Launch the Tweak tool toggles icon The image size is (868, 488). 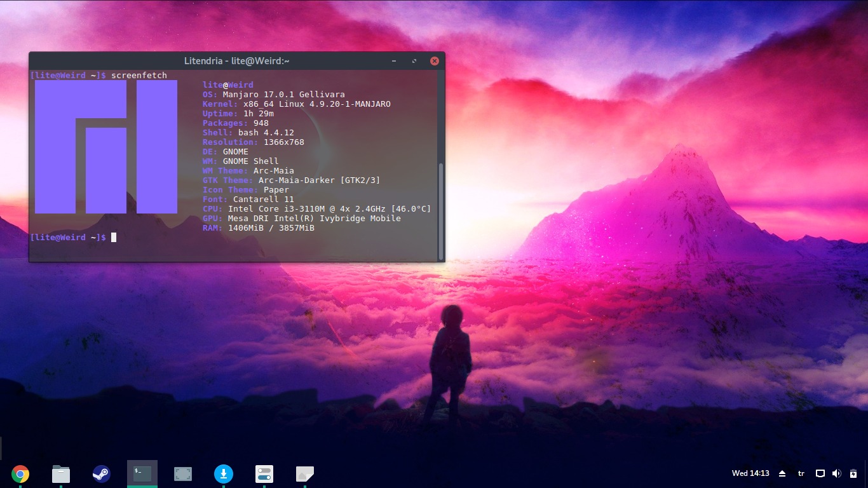(x=264, y=474)
